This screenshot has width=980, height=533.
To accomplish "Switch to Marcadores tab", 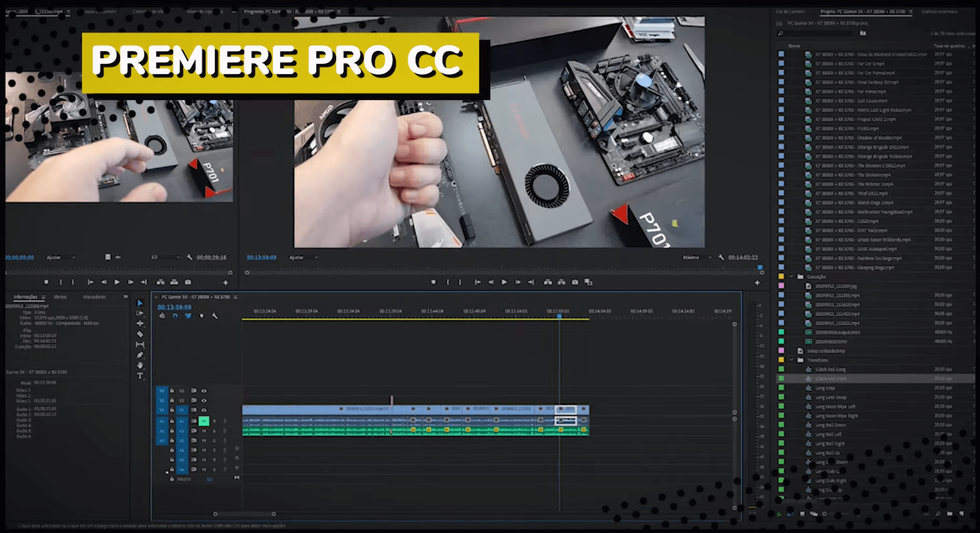I will tap(94, 297).
